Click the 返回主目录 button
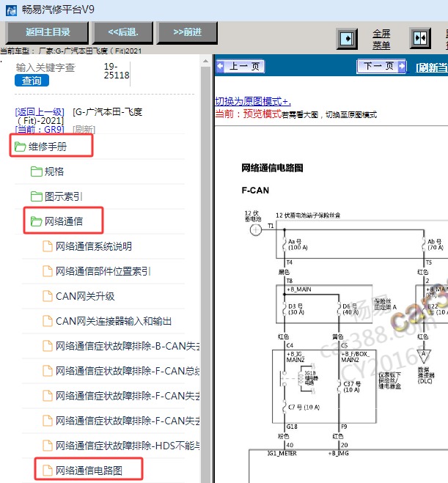448x483 pixels. point(47,32)
